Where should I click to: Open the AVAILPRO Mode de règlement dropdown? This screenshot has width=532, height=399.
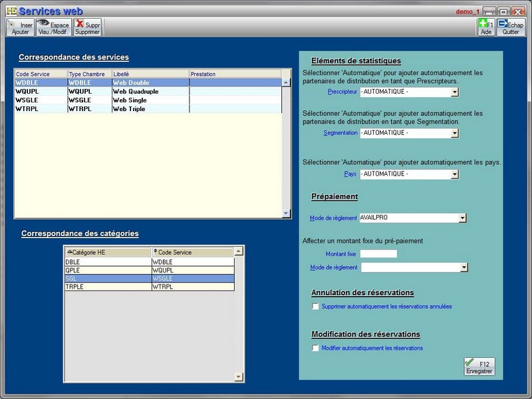point(463,217)
